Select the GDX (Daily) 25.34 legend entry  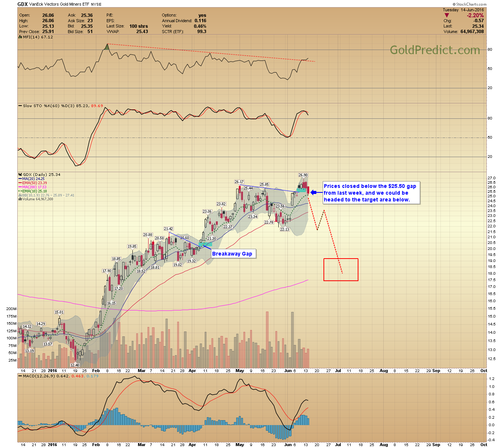[x=39, y=175]
